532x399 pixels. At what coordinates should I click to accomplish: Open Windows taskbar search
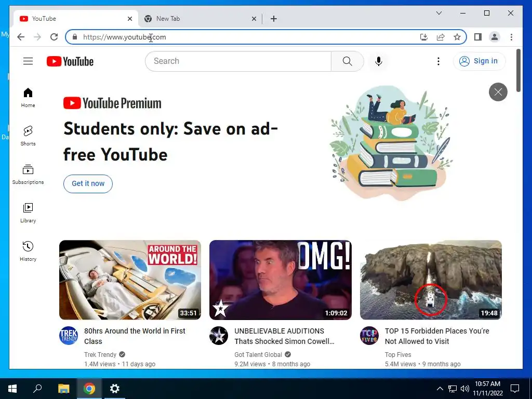tap(37, 389)
